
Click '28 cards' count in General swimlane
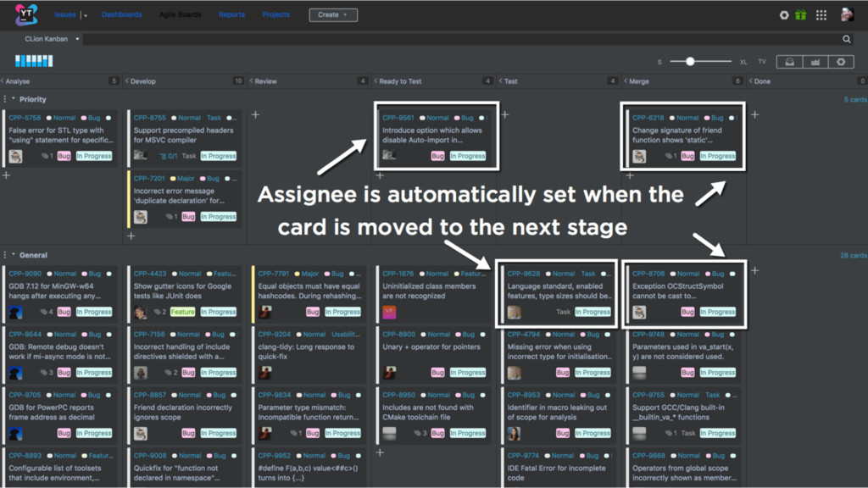[853, 255]
